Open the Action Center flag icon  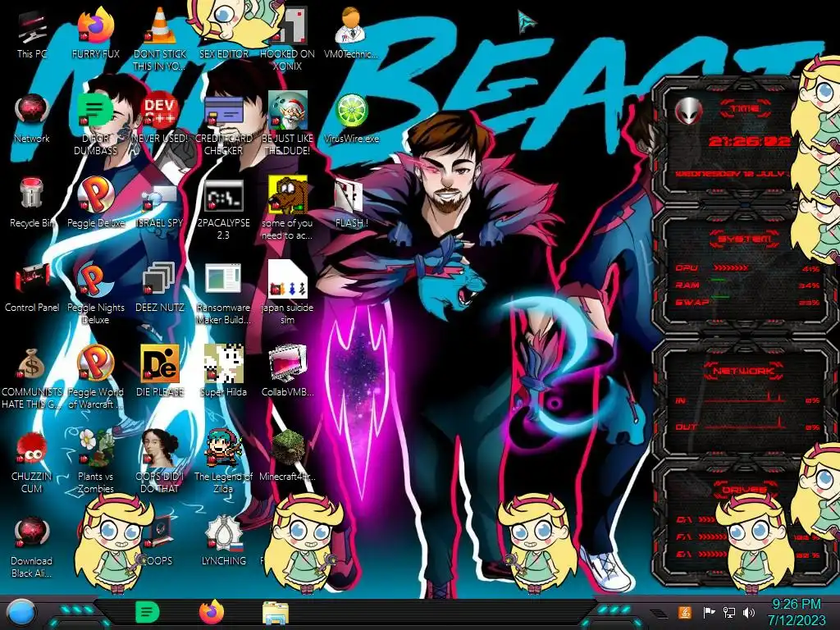(x=709, y=612)
